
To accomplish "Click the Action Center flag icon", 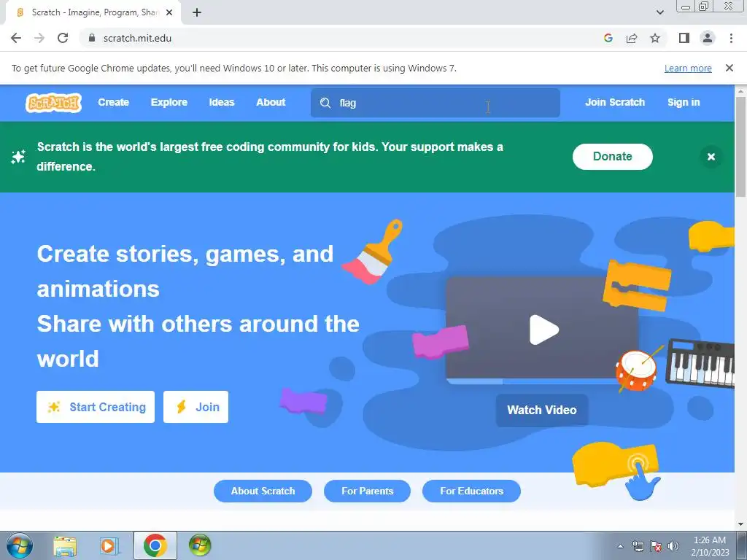I will click(x=656, y=546).
